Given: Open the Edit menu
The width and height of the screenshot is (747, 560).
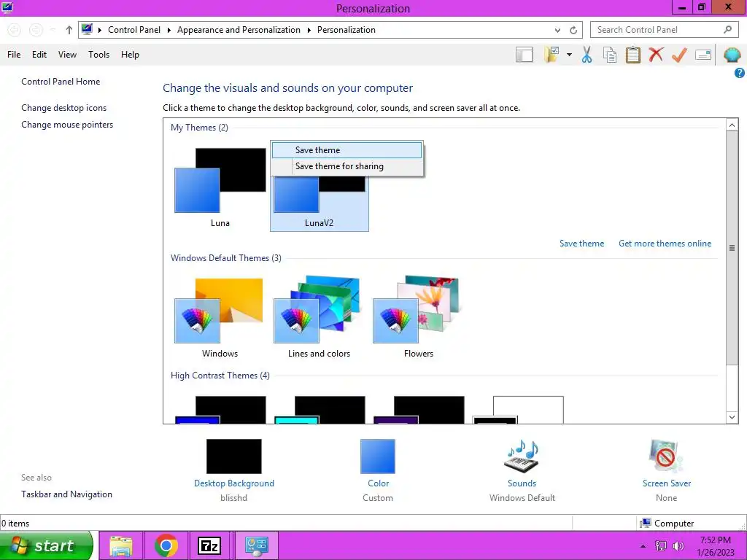Looking at the screenshot, I should 39,54.
